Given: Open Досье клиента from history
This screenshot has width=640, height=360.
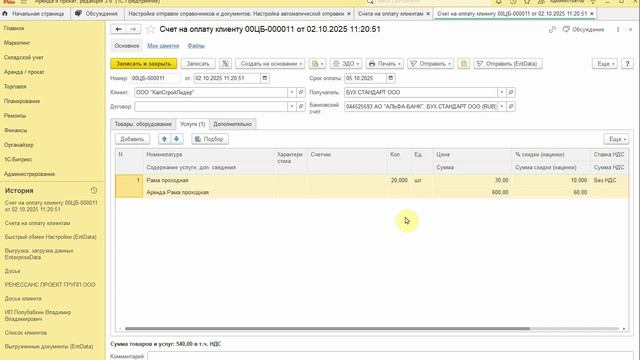Looking at the screenshot, I should [x=23, y=298].
